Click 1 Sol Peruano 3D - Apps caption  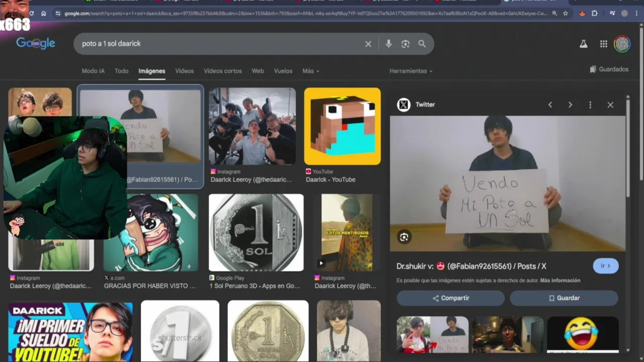(255, 286)
